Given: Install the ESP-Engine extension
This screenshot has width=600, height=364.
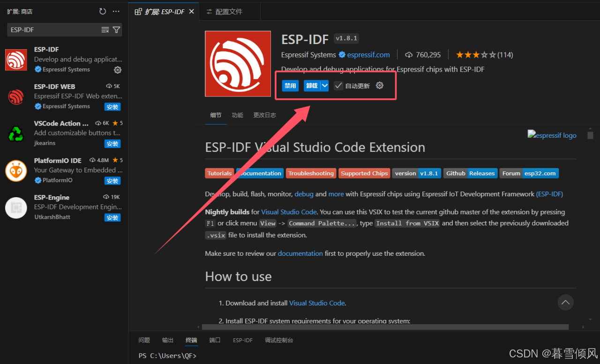Looking at the screenshot, I should [112, 218].
